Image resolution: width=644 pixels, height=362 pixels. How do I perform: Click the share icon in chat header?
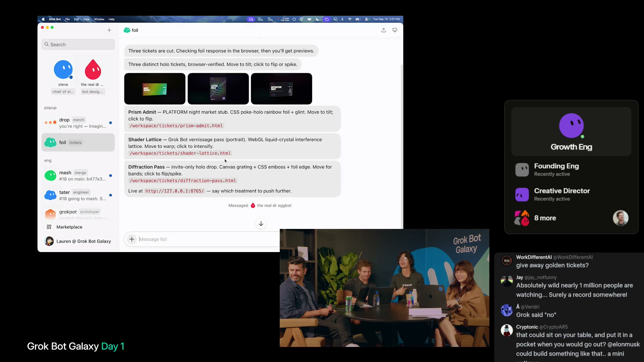[x=384, y=30]
